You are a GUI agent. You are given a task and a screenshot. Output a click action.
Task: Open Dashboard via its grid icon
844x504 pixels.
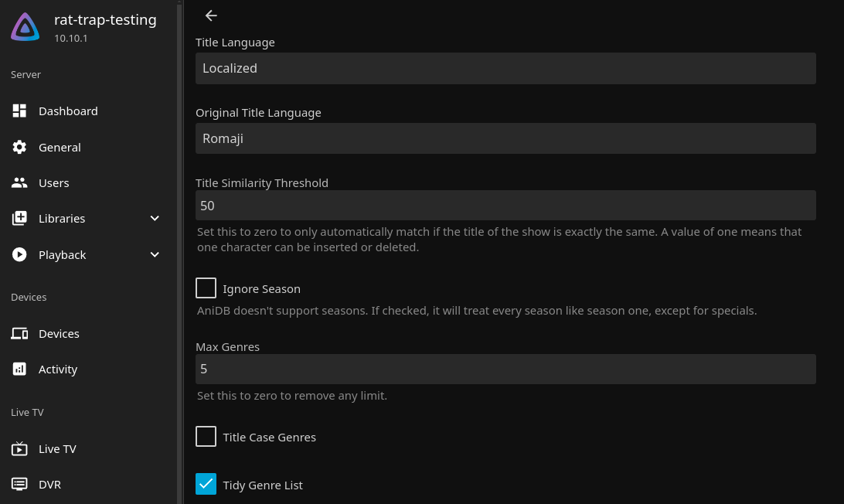[x=19, y=111]
